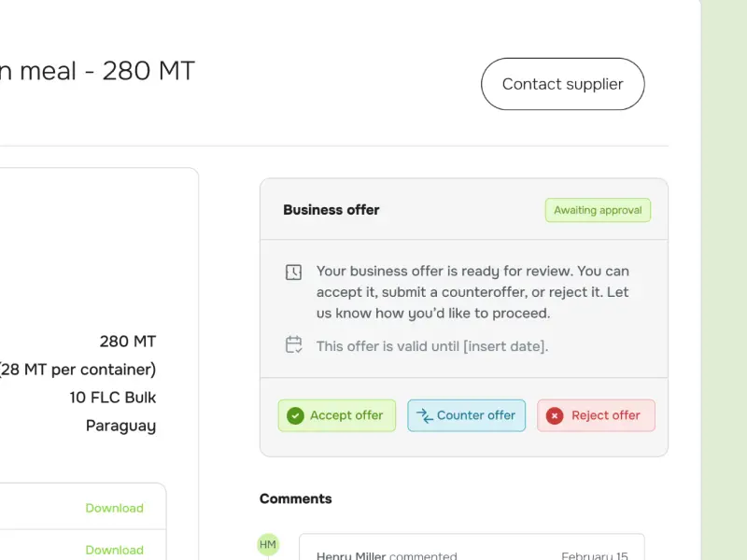Image resolution: width=747 pixels, height=560 pixels.
Task: Click the Comments section heading
Action: [295, 498]
